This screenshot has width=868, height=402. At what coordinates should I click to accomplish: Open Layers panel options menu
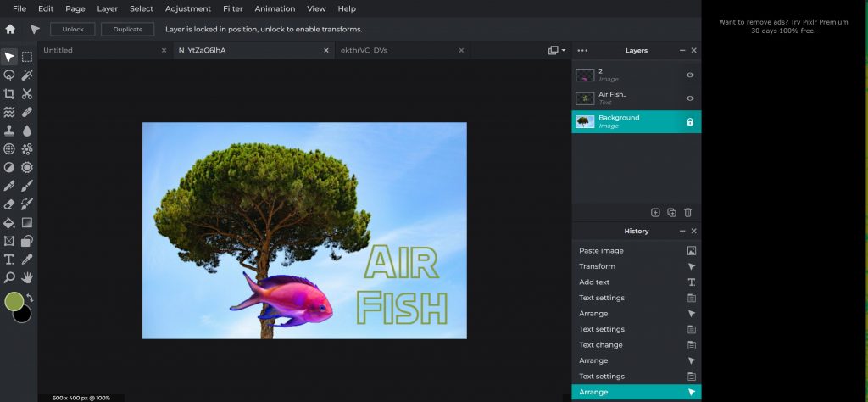pyautogui.click(x=582, y=51)
